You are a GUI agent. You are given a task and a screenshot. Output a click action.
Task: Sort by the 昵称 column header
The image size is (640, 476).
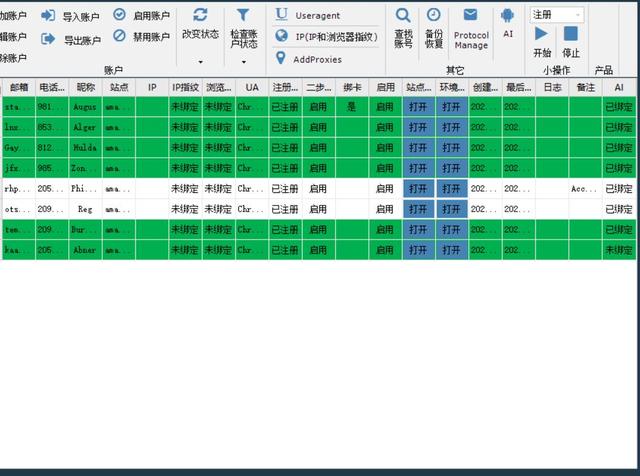pyautogui.click(x=86, y=87)
